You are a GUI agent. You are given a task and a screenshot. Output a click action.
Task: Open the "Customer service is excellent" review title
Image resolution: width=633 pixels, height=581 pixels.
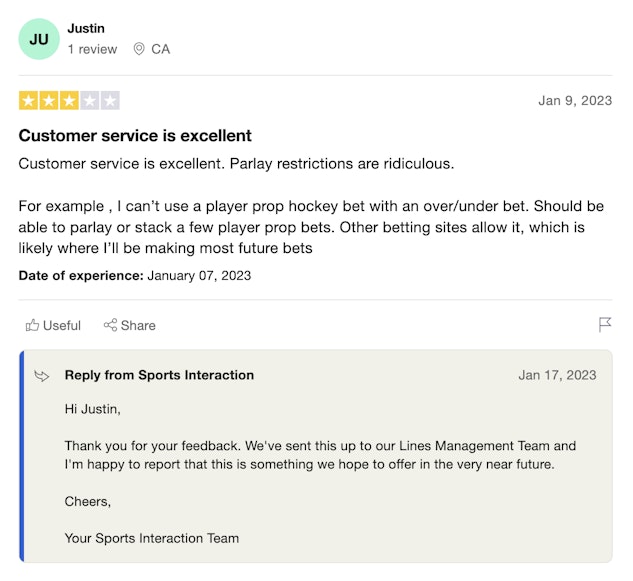(x=135, y=135)
